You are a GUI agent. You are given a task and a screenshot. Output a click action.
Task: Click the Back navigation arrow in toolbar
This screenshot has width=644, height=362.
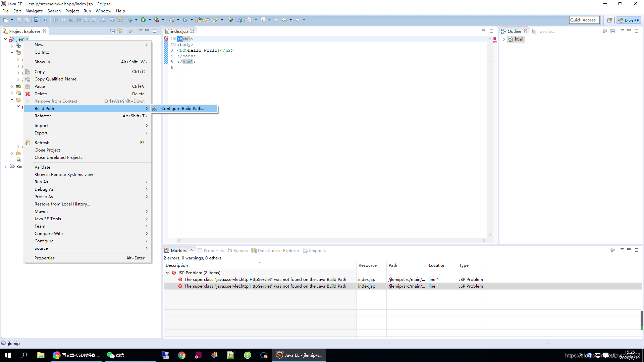click(284, 20)
